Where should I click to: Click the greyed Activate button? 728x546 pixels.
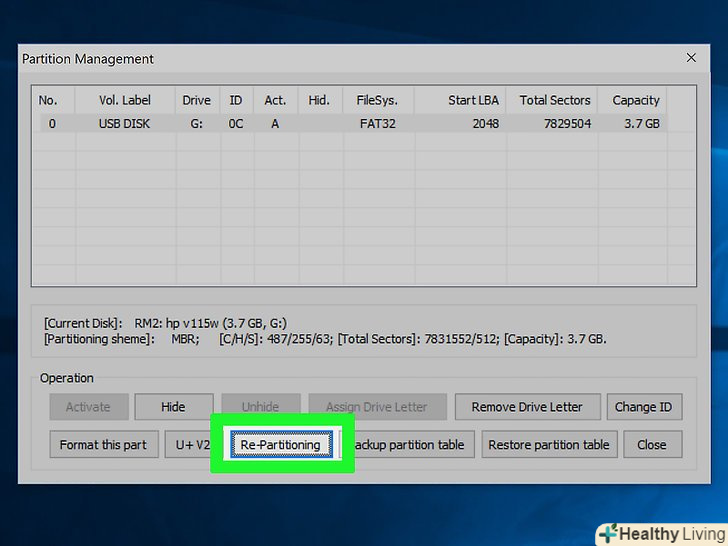pos(89,407)
